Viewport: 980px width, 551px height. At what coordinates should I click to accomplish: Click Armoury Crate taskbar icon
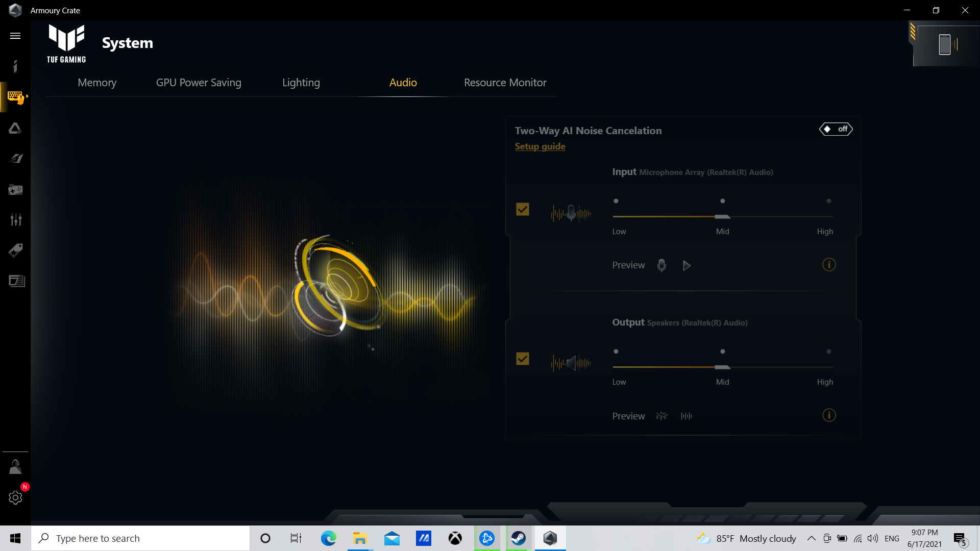tap(550, 538)
